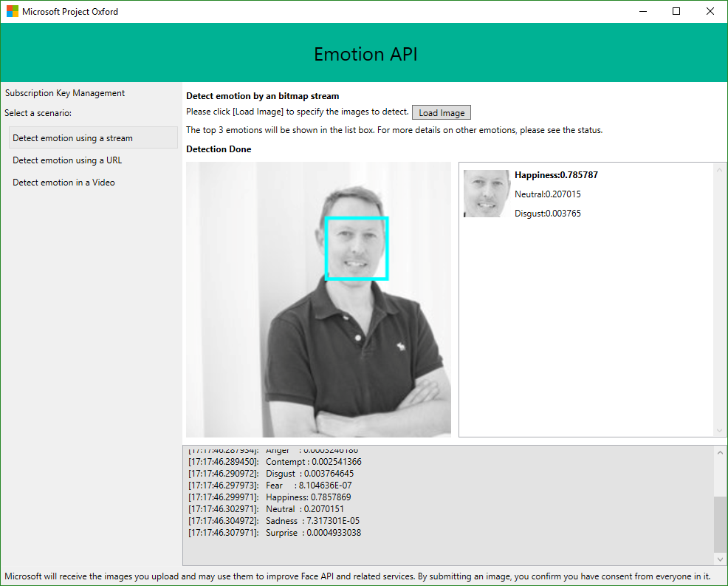This screenshot has height=586, width=728.
Task: Maximize the Project Oxford window
Action: pos(676,12)
